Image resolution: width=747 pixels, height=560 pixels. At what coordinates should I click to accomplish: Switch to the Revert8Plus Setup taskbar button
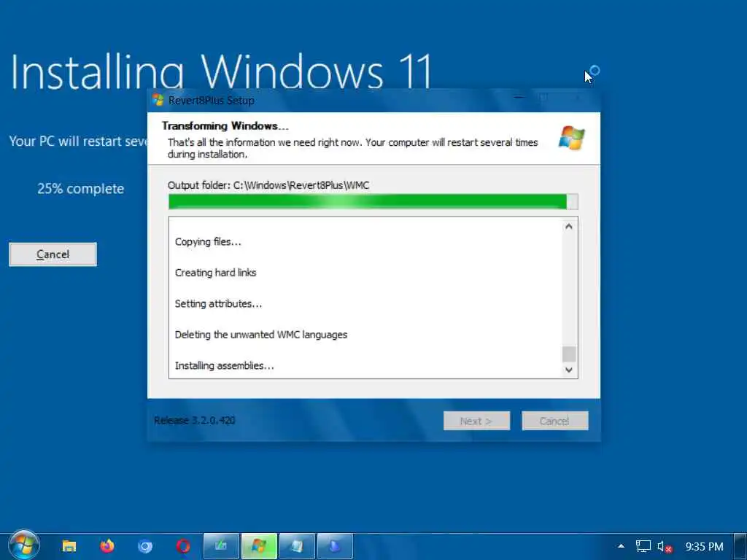pyautogui.click(x=259, y=546)
